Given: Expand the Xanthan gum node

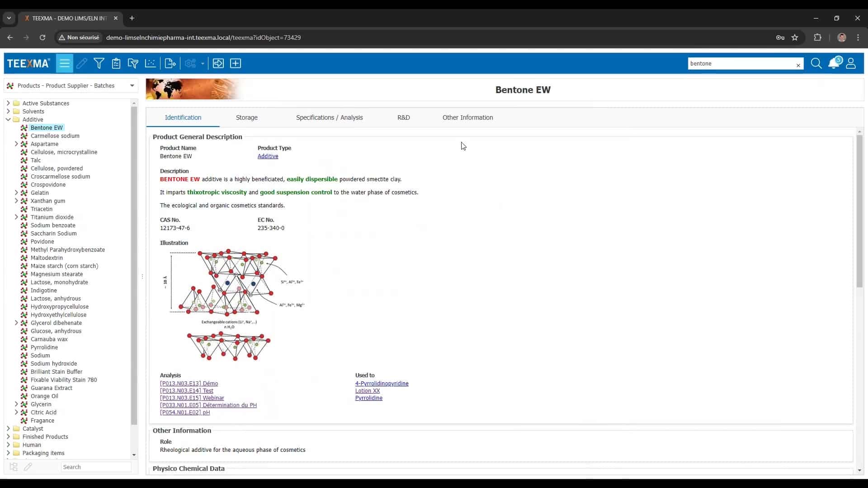Looking at the screenshot, I should tap(16, 201).
